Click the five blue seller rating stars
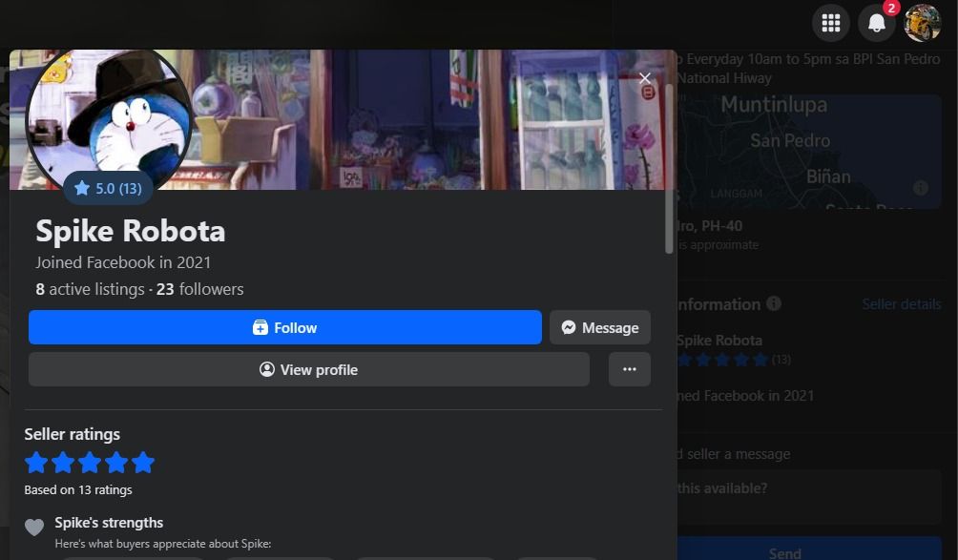The image size is (958, 560). point(89,464)
